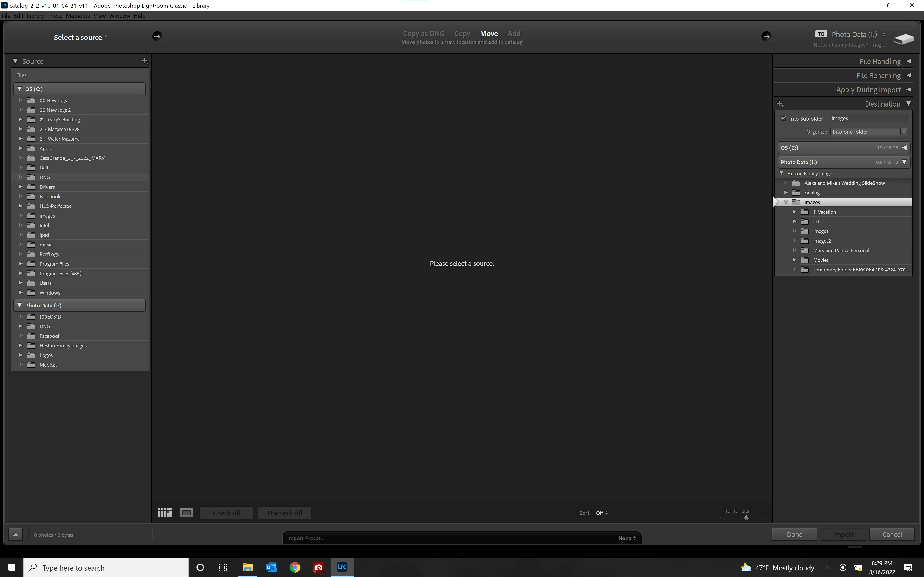Adjust the Thumbnails size slider
The height and width of the screenshot is (577, 924).
click(746, 518)
